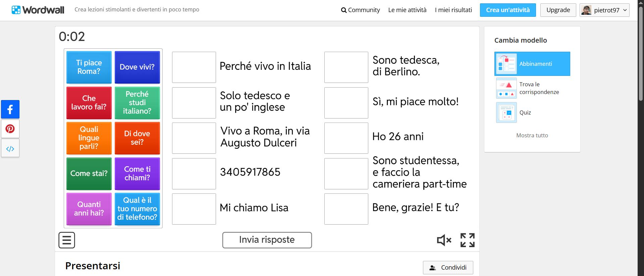Select the Abbinamenti template
This screenshot has height=276, width=644.
click(x=532, y=64)
